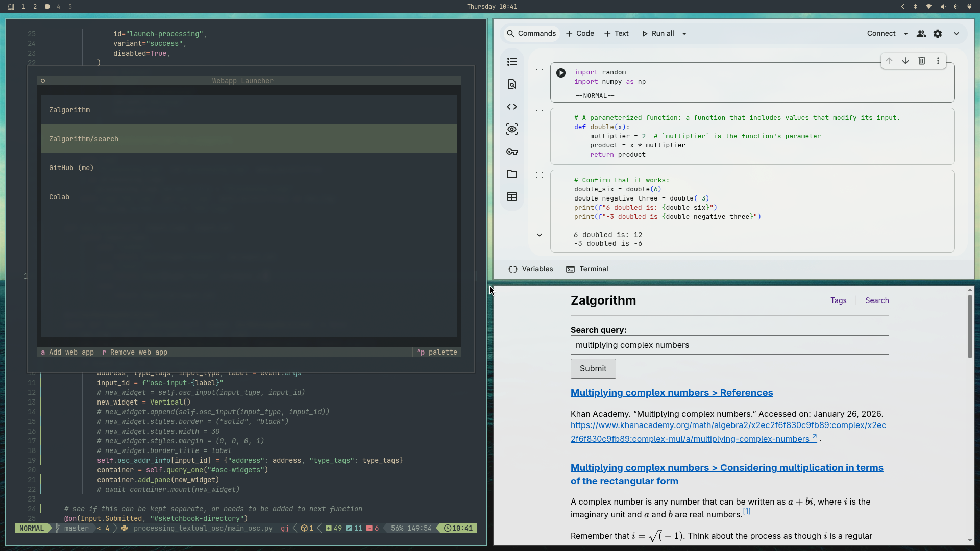980x551 pixels.
Task: Click the eye scratchpad icon in the sidebar
Action: 512,129
